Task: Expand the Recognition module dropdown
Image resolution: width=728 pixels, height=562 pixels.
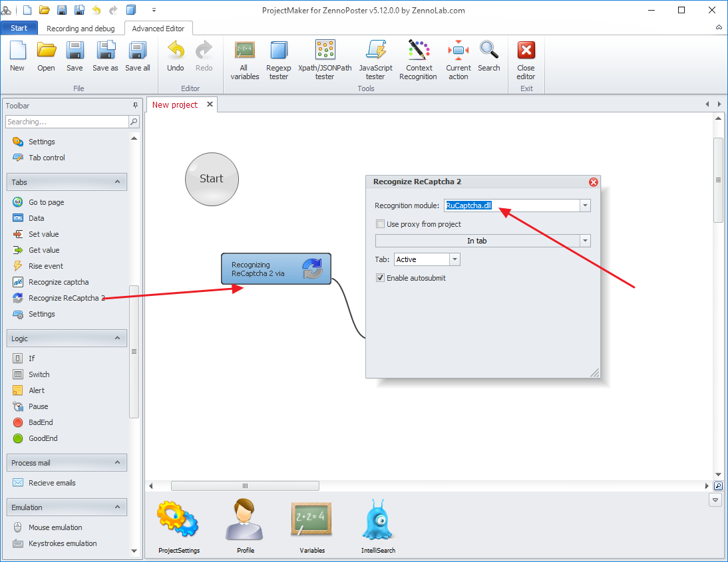Action: click(x=585, y=206)
